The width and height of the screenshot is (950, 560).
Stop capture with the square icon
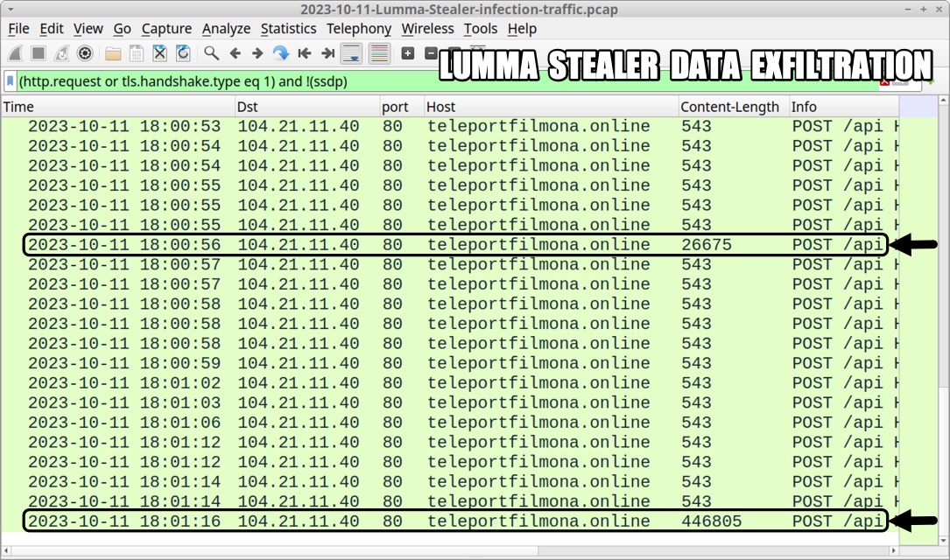click(x=39, y=53)
